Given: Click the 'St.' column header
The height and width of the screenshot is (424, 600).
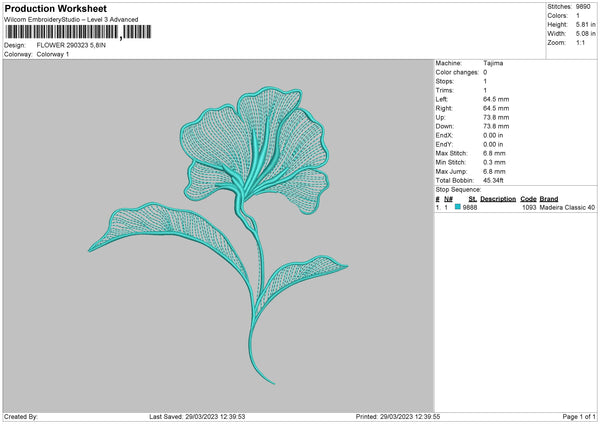Looking at the screenshot, I should (473, 199).
